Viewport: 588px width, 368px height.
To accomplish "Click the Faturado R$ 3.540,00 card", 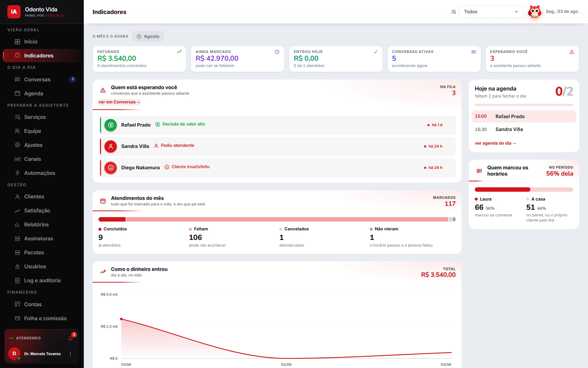I will point(139,59).
